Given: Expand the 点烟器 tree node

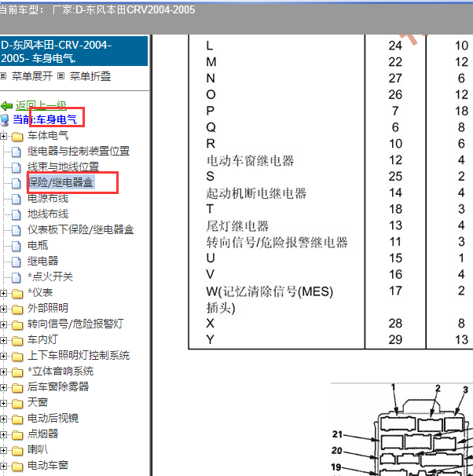Looking at the screenshot, I should (x=3, y=434).
